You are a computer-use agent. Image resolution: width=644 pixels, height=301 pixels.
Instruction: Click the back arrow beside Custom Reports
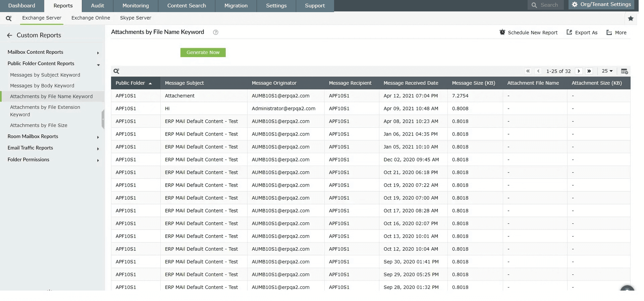tap(9, 35)
